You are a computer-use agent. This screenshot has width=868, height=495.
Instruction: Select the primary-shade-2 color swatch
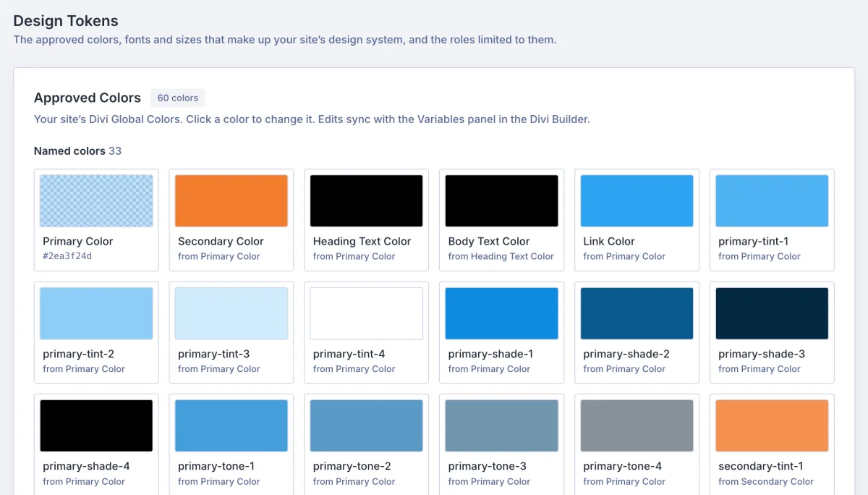tap(637, 313)
